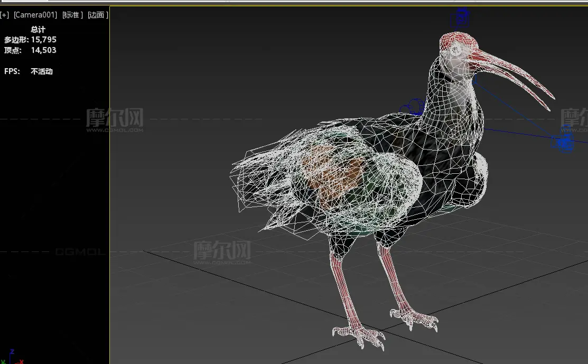588x364 pixels.
Task: Click the bird's eye on the model
Action: (455, 49)
